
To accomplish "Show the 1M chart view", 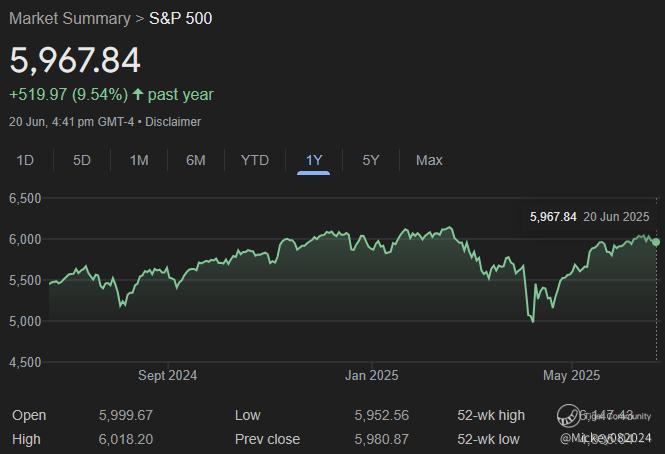I will pos(139,160).
